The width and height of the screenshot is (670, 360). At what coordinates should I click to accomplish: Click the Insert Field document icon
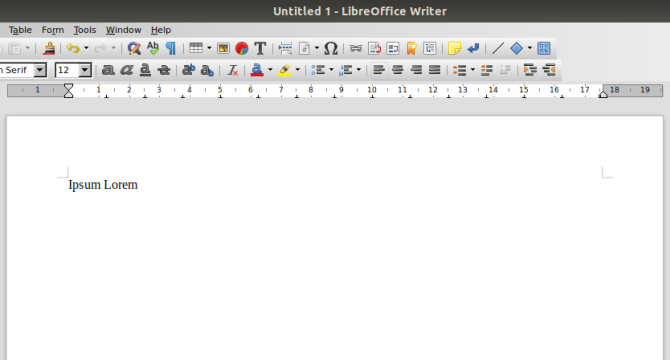[304, 48]
